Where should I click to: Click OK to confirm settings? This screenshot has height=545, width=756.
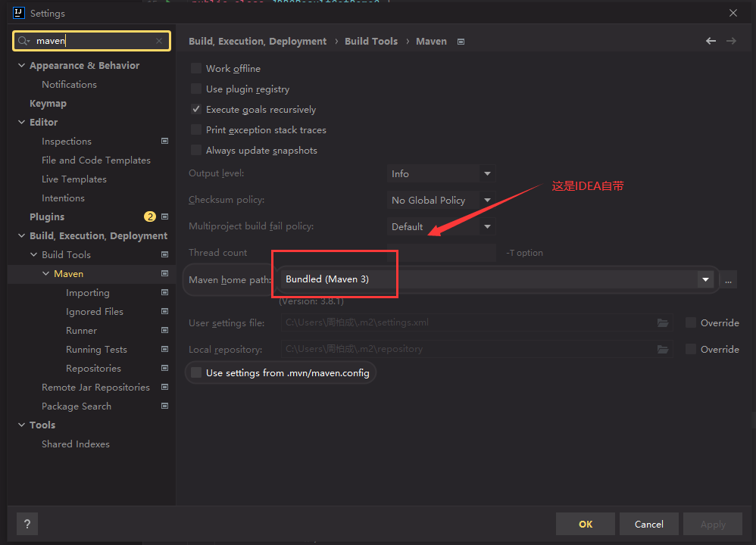click(x=586, y=524)
